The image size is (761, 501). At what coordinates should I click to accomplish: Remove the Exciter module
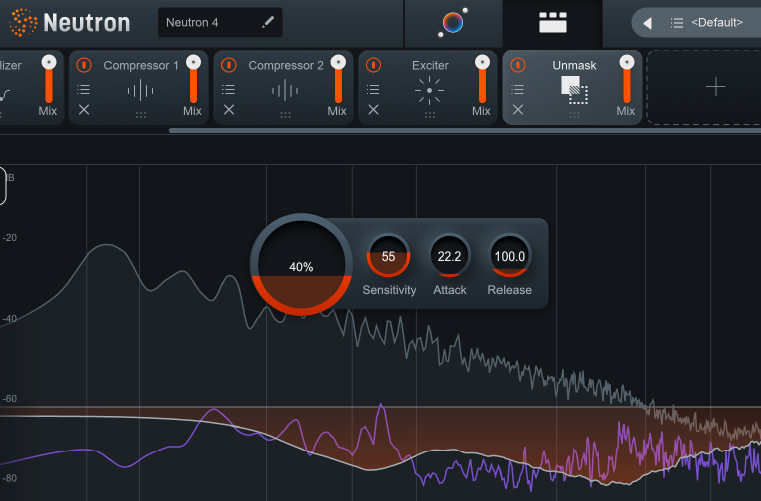tap(373, 110)
